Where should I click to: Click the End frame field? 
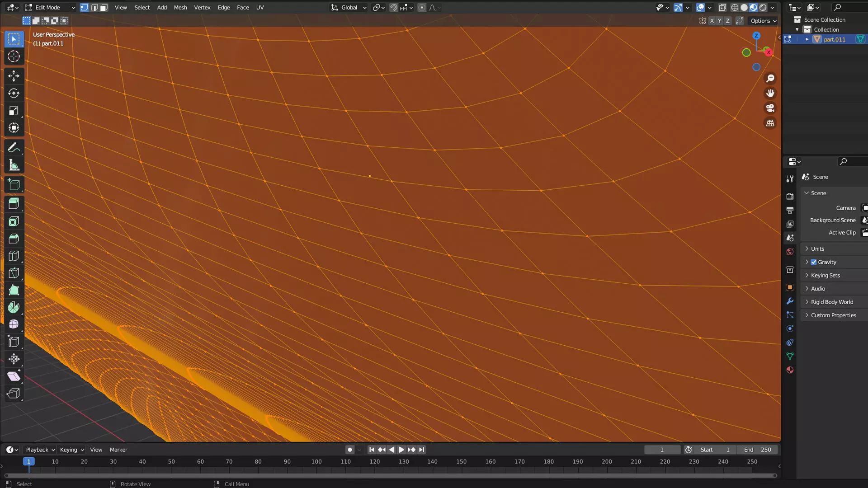[757, 450]
